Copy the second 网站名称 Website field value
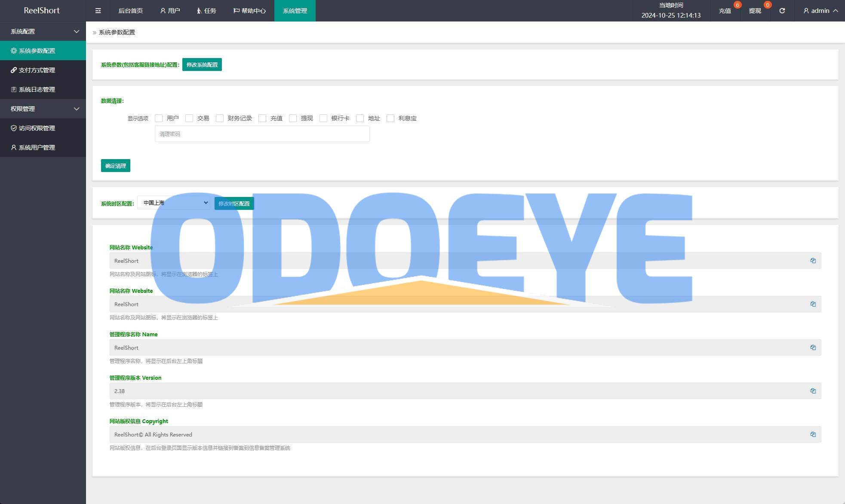This screenshot has height=504, width=845. pyautogui.click(x=813, y=304)
